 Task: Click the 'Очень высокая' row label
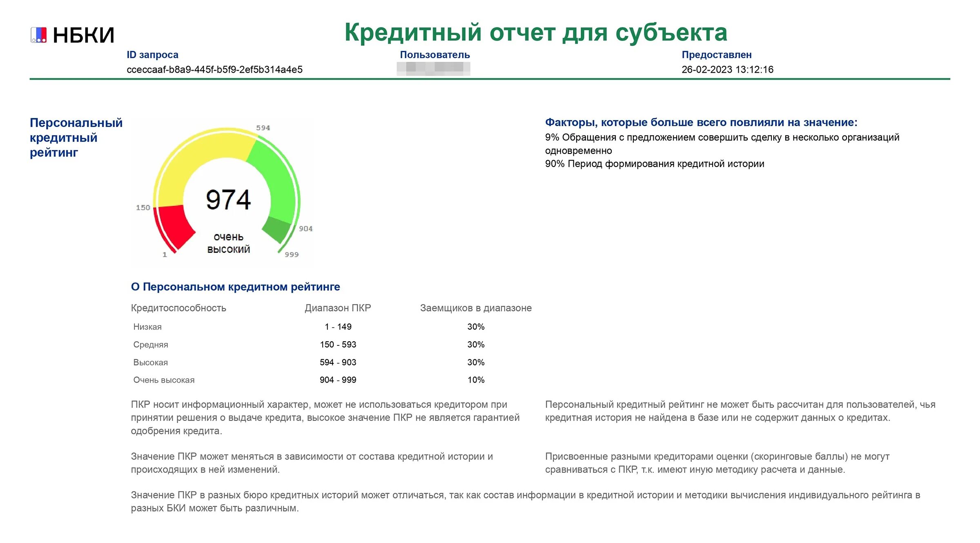tap(164, 380)
